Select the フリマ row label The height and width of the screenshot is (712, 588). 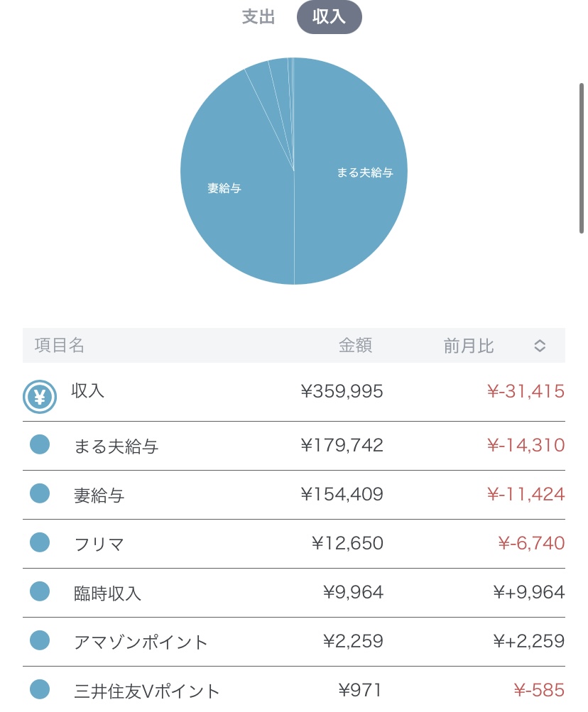click(99, 544)
